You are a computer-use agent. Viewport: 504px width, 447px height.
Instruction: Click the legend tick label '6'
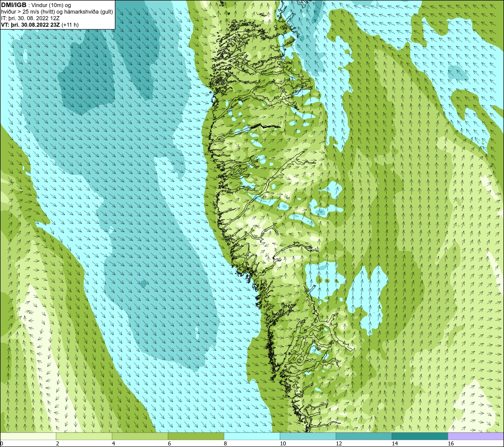169,444
